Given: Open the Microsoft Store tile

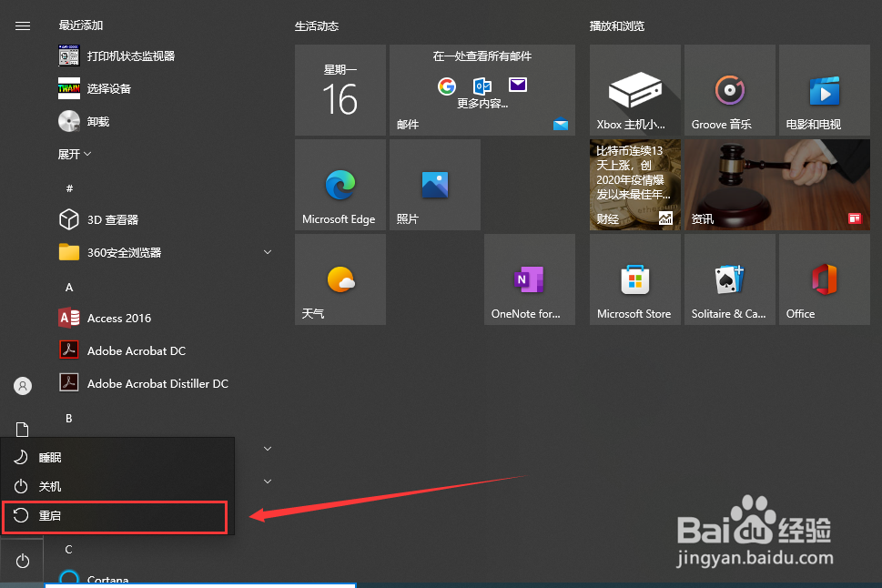Looking at the screenshot, I should coord(635,279).
